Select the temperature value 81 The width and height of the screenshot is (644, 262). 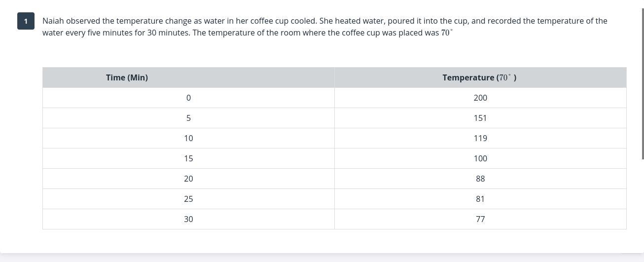click(480, 199)
